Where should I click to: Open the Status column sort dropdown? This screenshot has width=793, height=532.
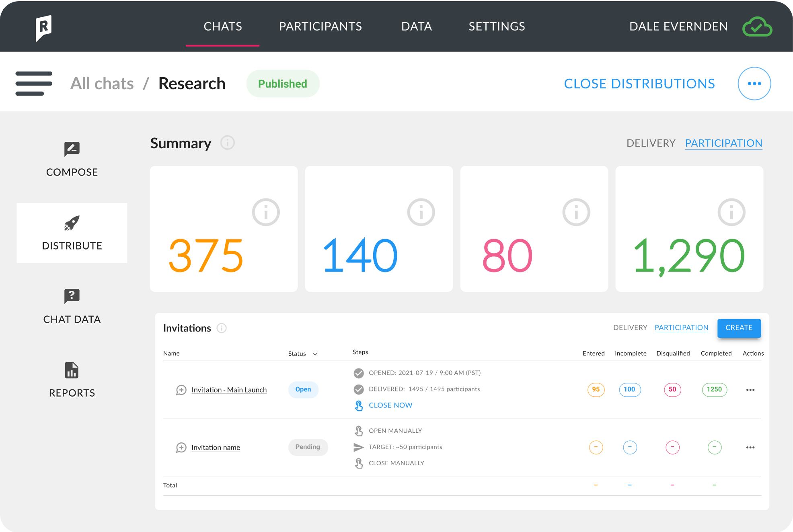tap(315, 354)
